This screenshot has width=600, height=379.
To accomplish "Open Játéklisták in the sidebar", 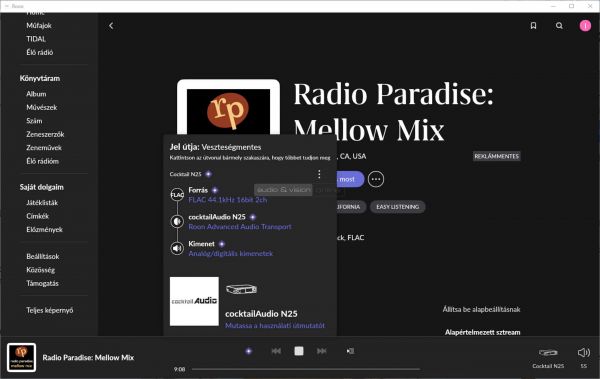I will (42, 203).
